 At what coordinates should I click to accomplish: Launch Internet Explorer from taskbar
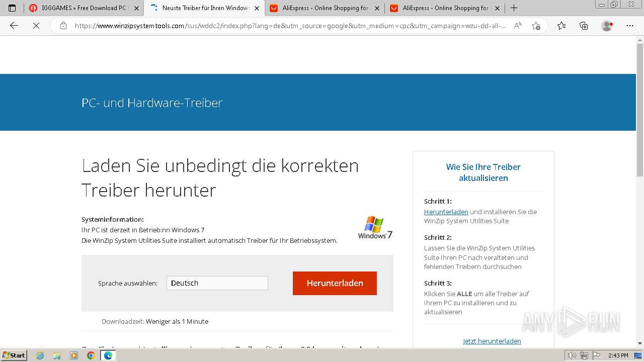[x=40, y=355]
